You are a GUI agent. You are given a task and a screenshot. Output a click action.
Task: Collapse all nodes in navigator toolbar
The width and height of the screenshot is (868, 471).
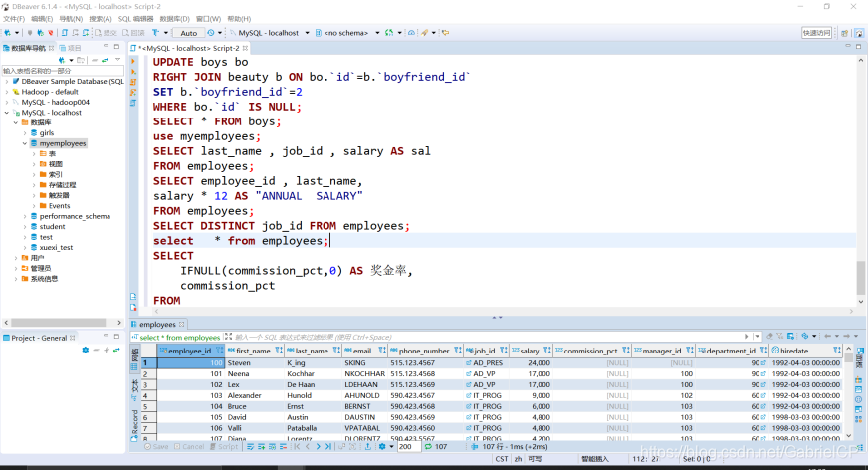95,60
